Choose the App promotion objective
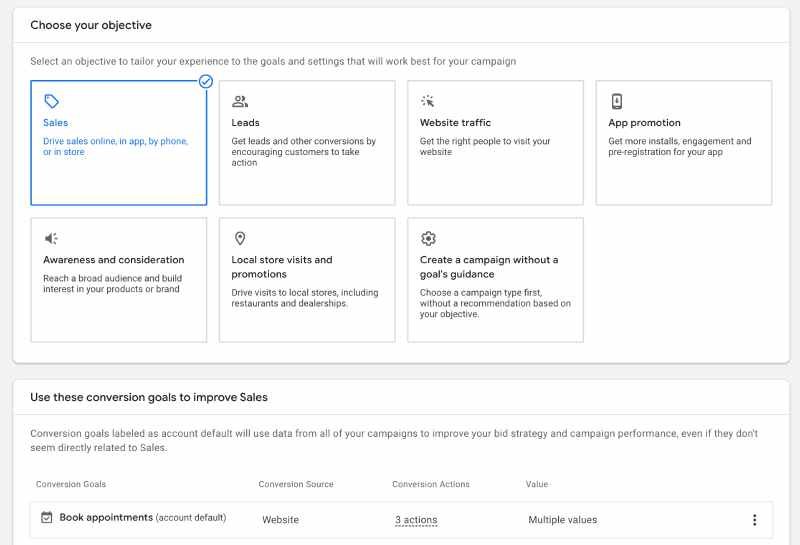 [683, 143]
